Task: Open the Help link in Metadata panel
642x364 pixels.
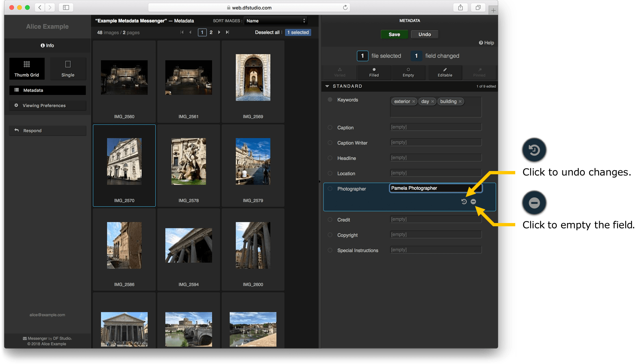Action: click(x=486, y=43)
